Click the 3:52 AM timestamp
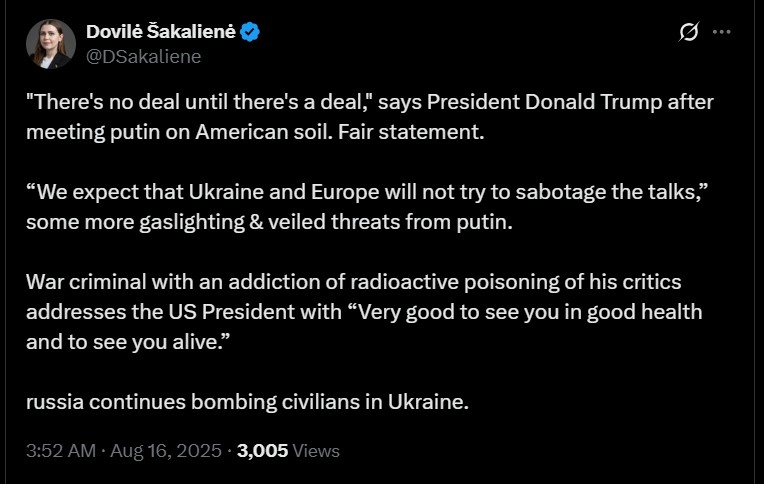764x484 pixels. (x=59, y=451)
